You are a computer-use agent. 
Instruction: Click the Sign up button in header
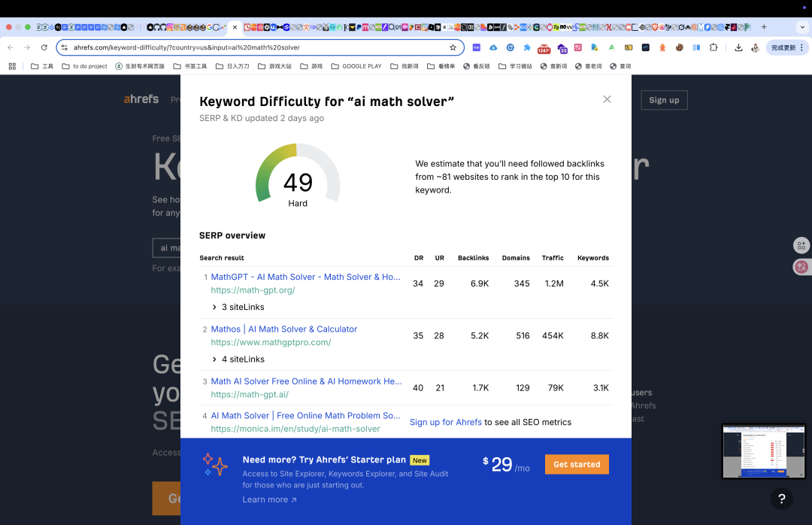click(664, 100)
